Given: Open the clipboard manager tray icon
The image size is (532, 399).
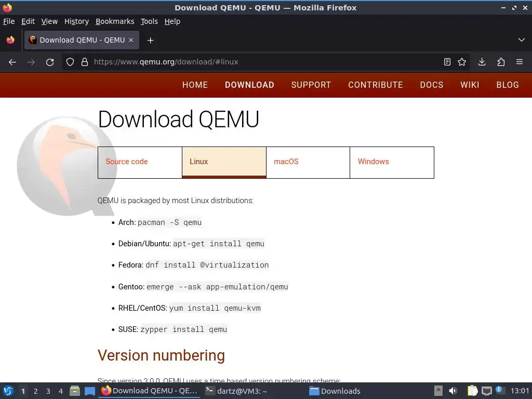Looking at the screenshot, I should pyautogui.click(x=472, y=391).
